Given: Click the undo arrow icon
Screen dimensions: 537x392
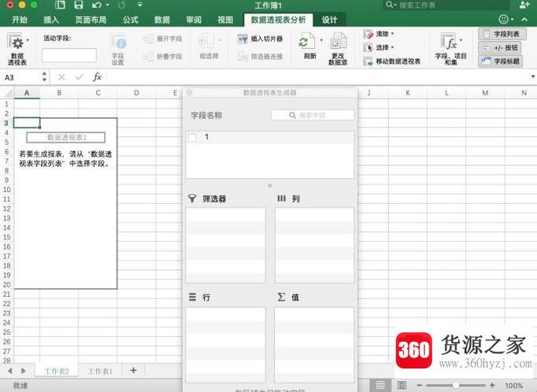Looking at the screenshot, I should pos(97,6).
